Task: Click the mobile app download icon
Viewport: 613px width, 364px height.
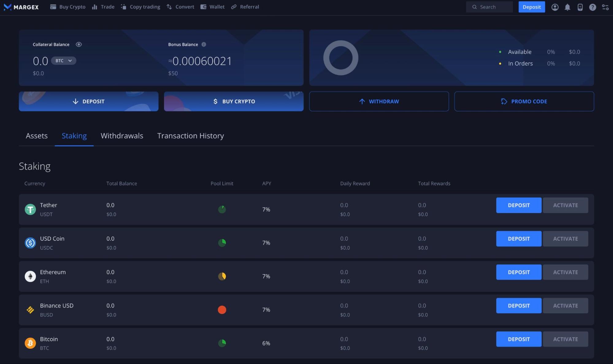Action: coord(580,7)
